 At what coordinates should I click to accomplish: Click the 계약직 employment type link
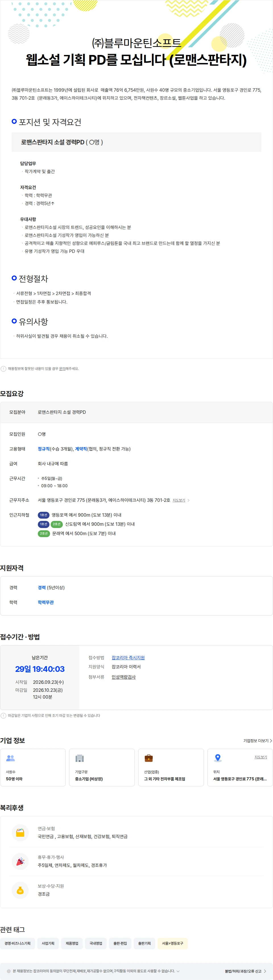coord(81,449)
